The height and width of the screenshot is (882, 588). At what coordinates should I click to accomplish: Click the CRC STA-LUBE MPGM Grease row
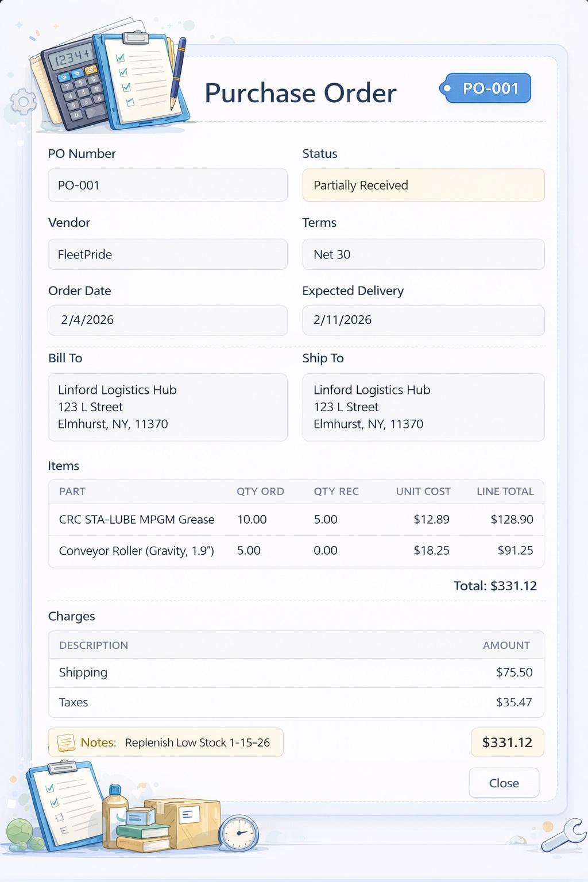click(x=296, y=519)
